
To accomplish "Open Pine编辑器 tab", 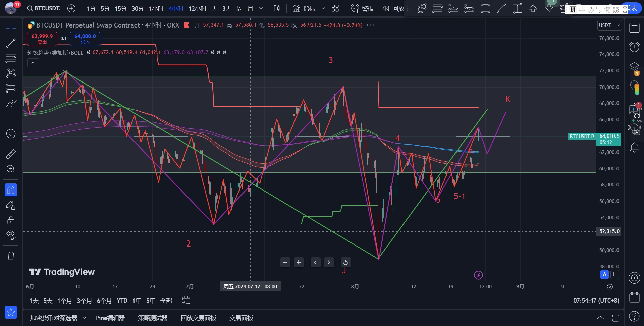I will tap(110, 318).
